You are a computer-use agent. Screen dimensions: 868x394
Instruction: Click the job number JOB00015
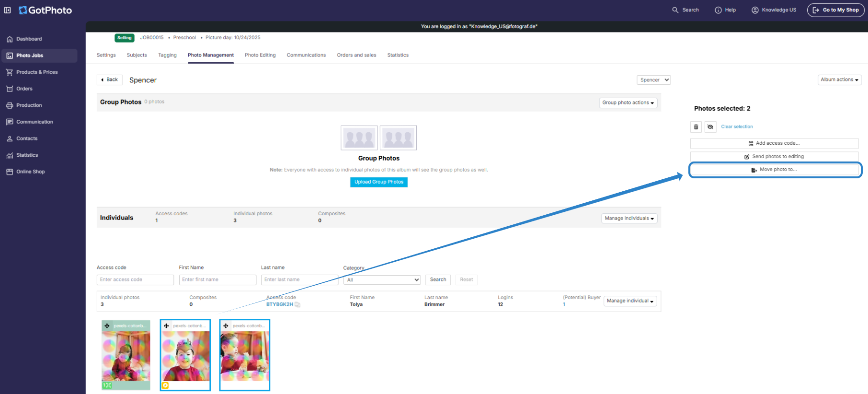152,38
